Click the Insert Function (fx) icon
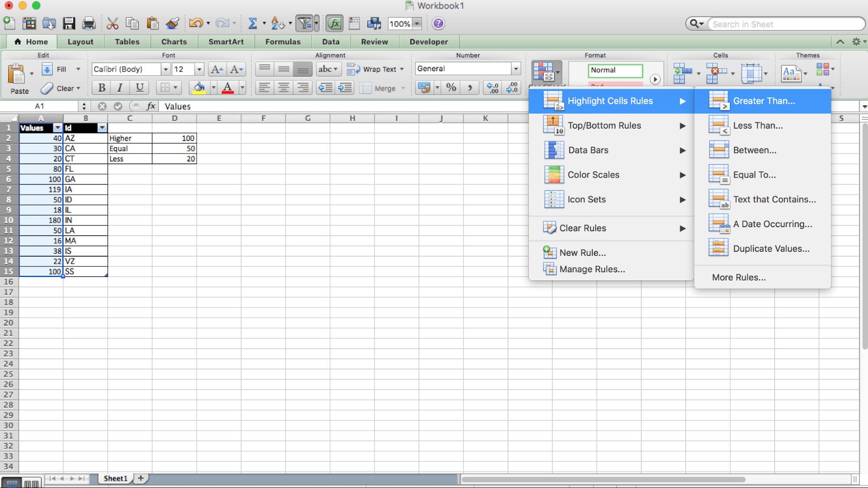This screenshot has width=868, height=488. point(334,23)
